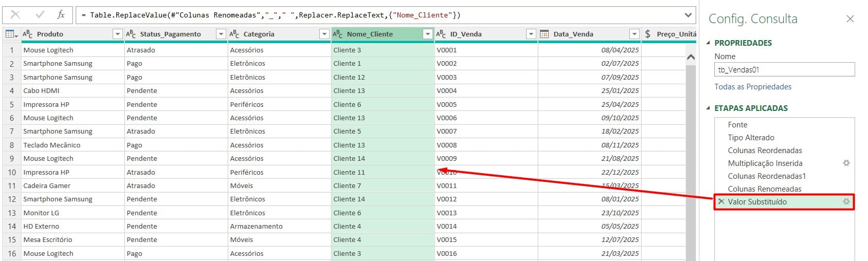This screenshot has width=868, height=261.
Task: Open the Produto column filter dropdown
Action: click(118, 34)
